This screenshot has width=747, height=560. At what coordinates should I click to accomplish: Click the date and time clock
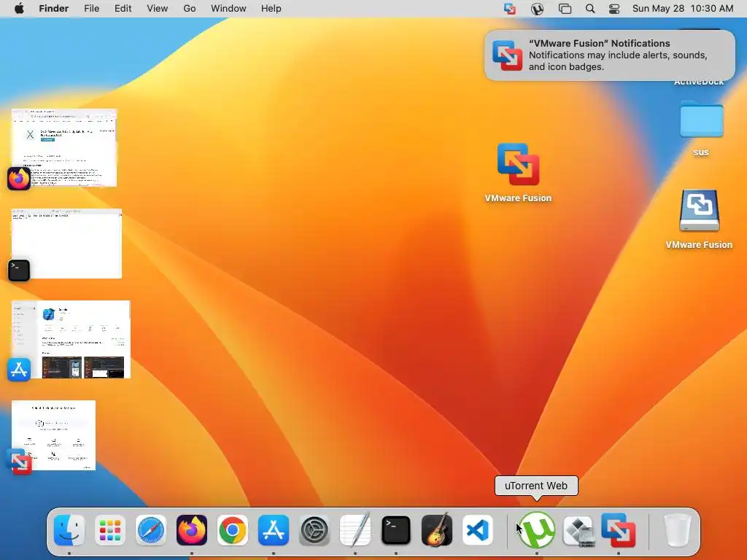[x=683, y=9]
